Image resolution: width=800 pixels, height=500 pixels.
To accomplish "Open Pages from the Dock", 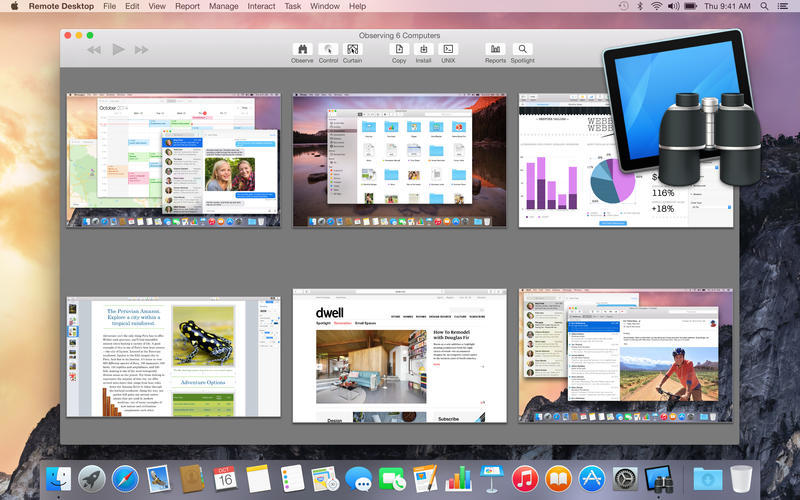I will (x=425, y=479).
